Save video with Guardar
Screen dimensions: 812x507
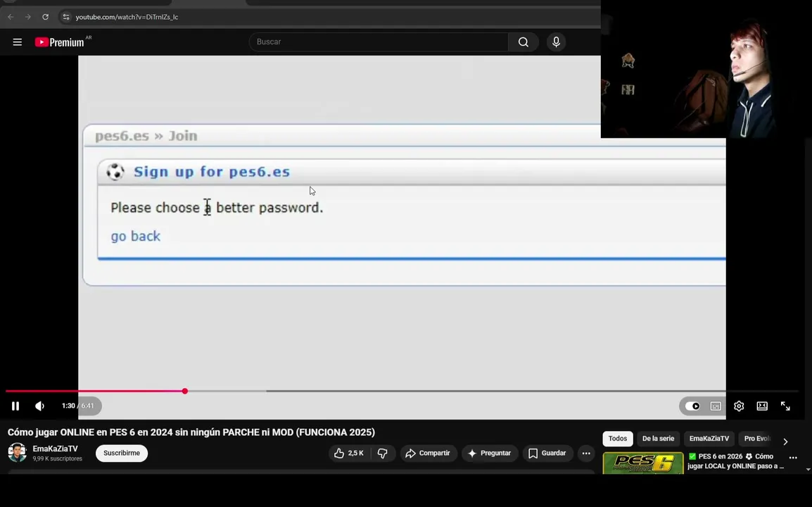547,453
